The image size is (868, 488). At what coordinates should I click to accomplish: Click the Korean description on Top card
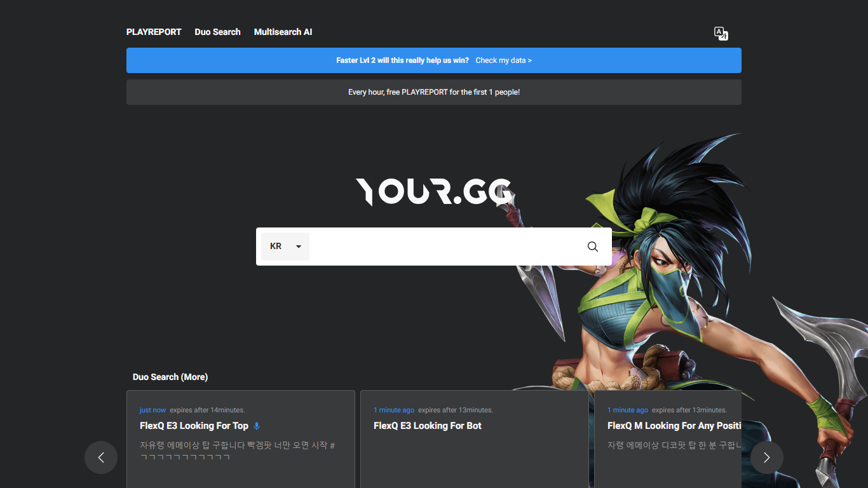click(x=238, y=451)
